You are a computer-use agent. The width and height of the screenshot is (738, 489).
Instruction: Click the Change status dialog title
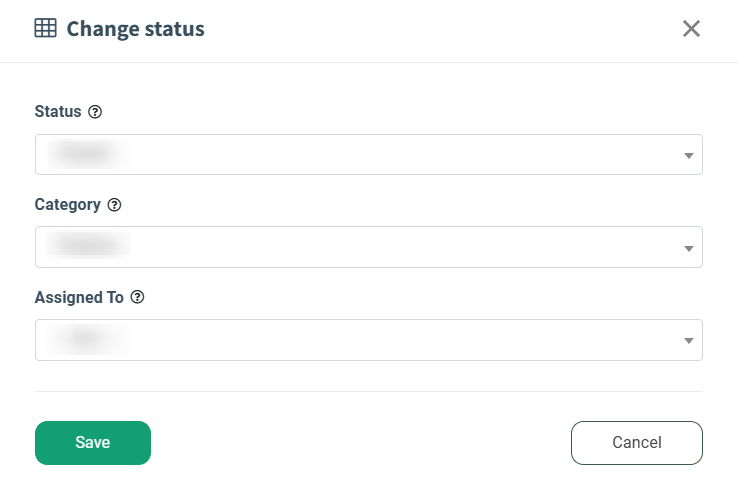(136, 29)
